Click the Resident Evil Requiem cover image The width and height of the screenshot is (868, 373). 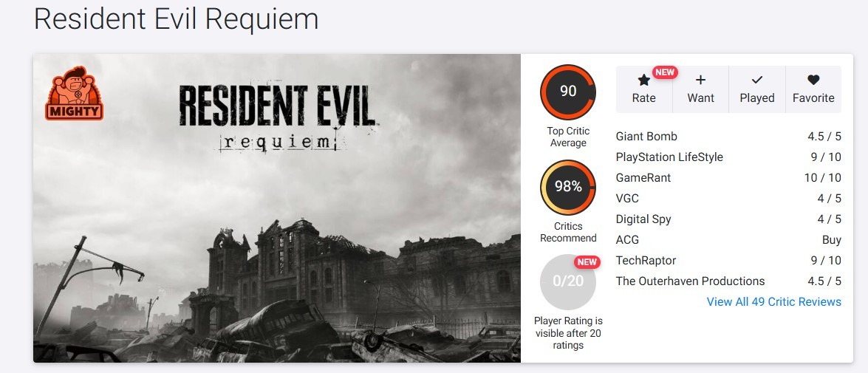(x=277, y=208)
